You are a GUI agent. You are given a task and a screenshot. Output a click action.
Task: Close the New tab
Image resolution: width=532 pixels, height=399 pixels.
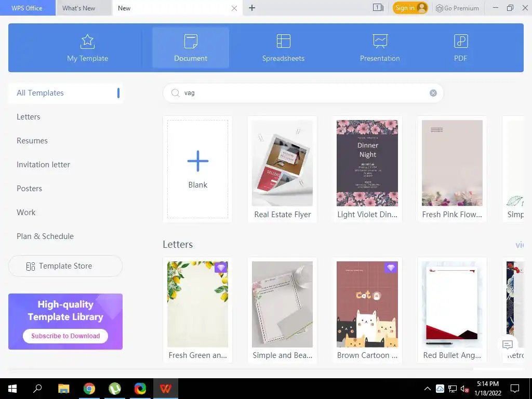pyautogui.click(x=234, y=8)
